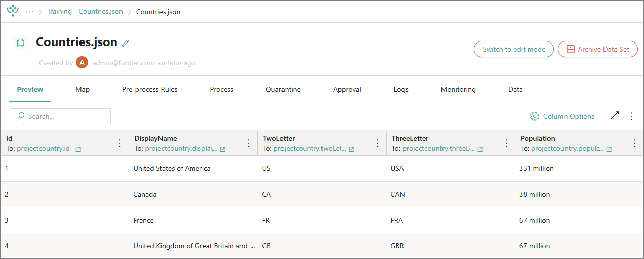
Task: Click the US two-letter code cell
Action: (x=322, y=168)
